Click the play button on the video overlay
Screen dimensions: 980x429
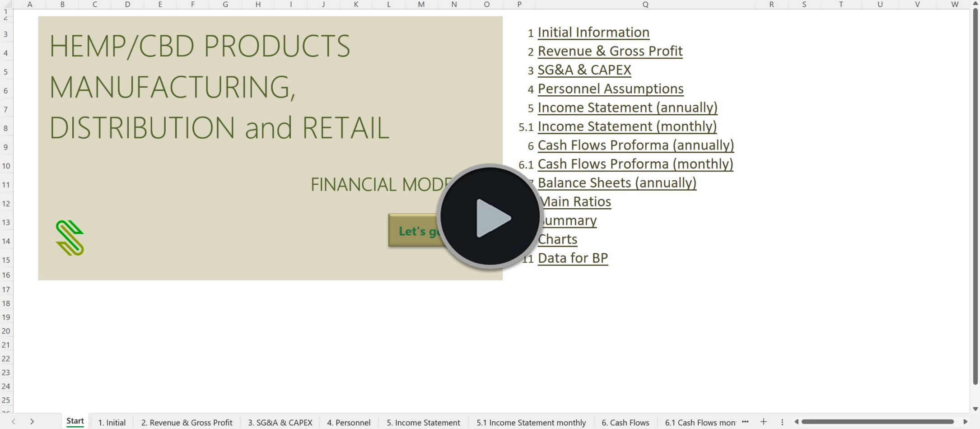489,218
